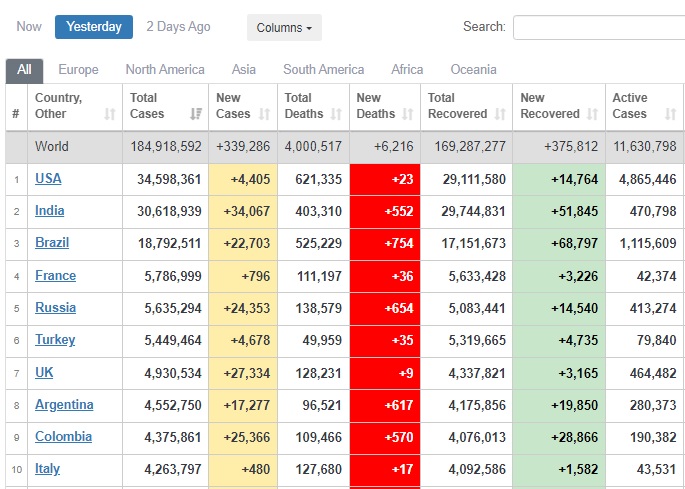
Task: Open the South America tab
Action: (x=324, y=69)
